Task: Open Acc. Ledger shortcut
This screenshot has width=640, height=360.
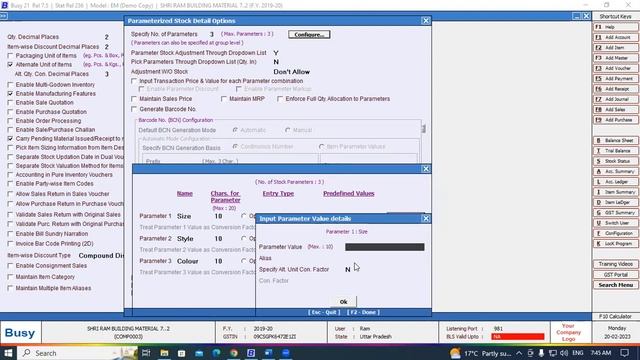Action: pyautogui.click(x=616, y=182)
